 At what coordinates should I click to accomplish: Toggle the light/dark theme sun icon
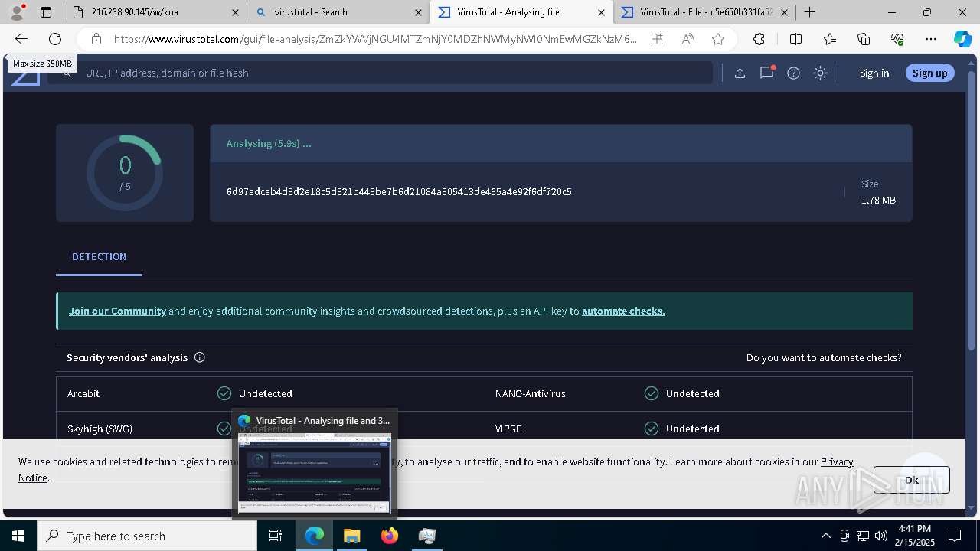821,73
